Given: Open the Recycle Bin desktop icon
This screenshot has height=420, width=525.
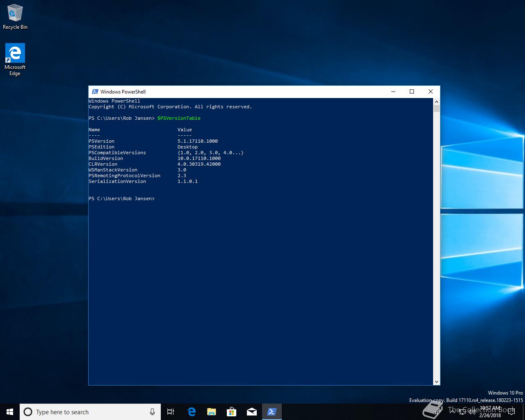Looking at the screenshot, I should 15,17.
